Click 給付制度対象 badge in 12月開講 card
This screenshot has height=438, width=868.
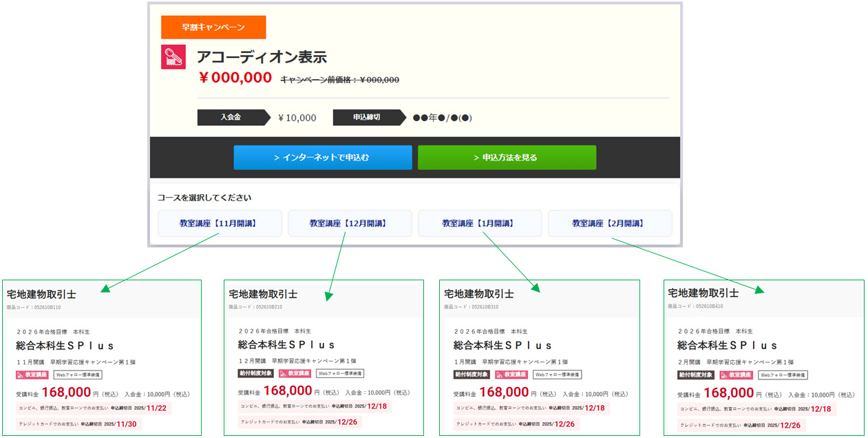coord(255,373)
